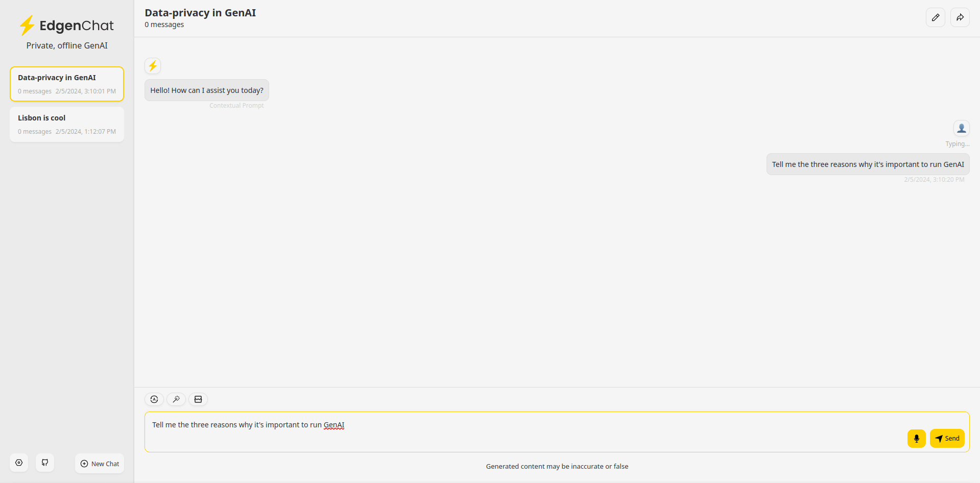
Task: Click the mask/image icon above input
Action: tap(198, 399)
